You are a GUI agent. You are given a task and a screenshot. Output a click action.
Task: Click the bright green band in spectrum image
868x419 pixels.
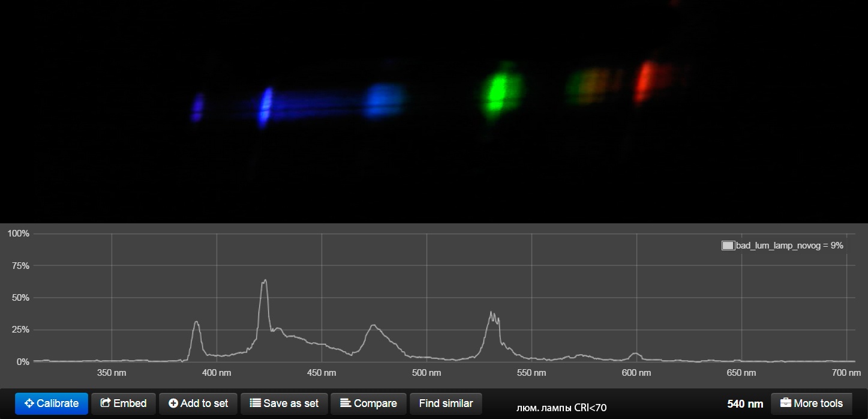click(498, 92)
